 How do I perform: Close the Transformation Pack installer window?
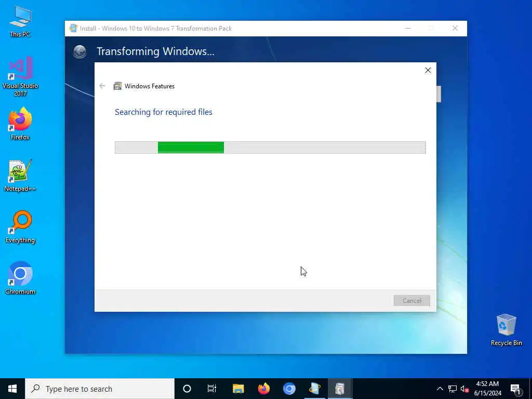[455, 28]
